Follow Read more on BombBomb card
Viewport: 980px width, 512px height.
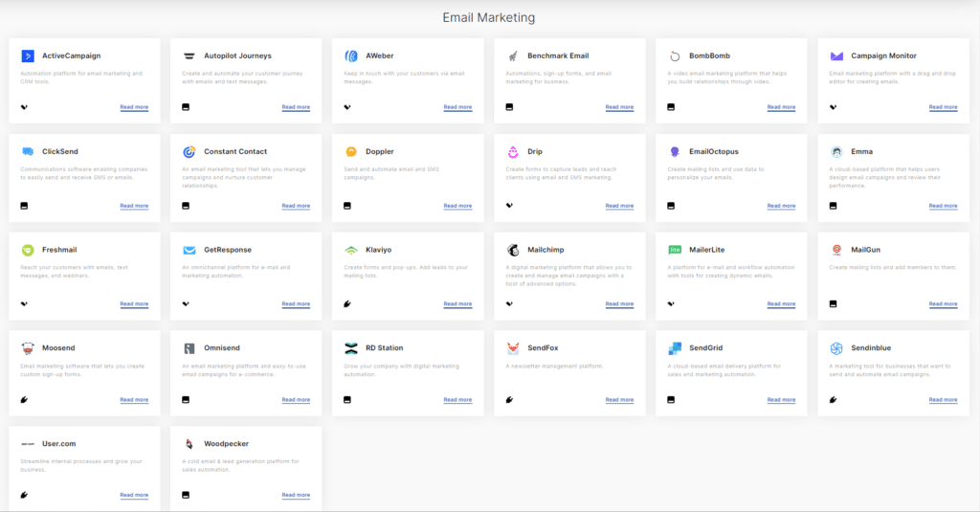point(781,107)
